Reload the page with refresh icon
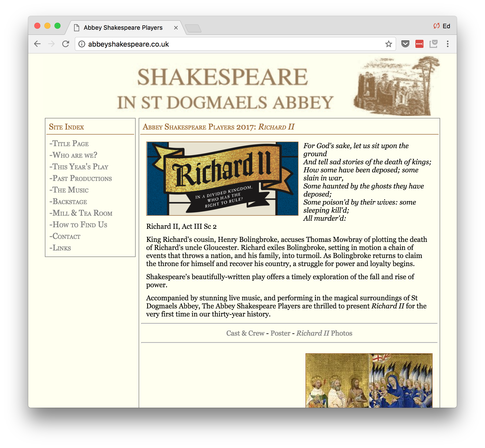Screen dimensions: 485x448 [x=66, y=44]
